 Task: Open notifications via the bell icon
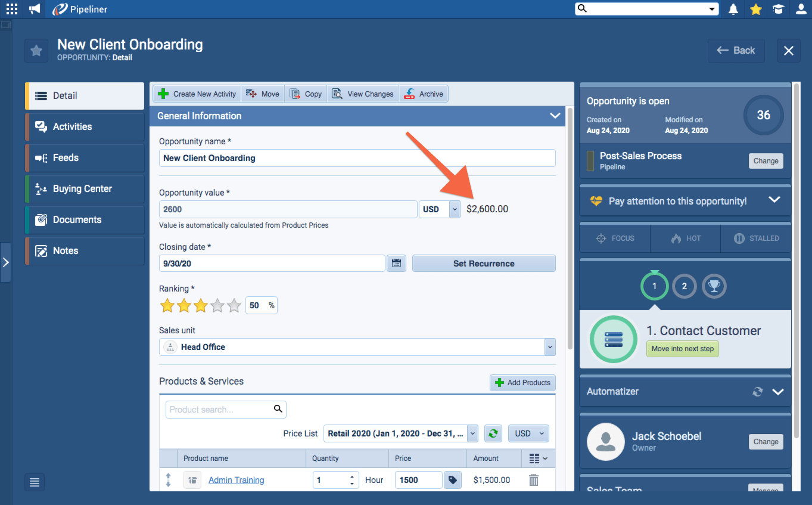733,9
